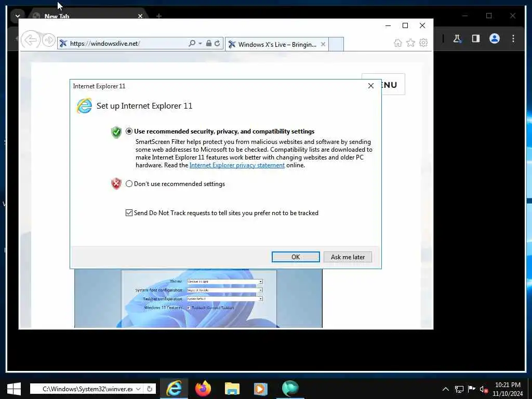Click network icon in system tray
The image size is (532, 399).
pos(459,389)
